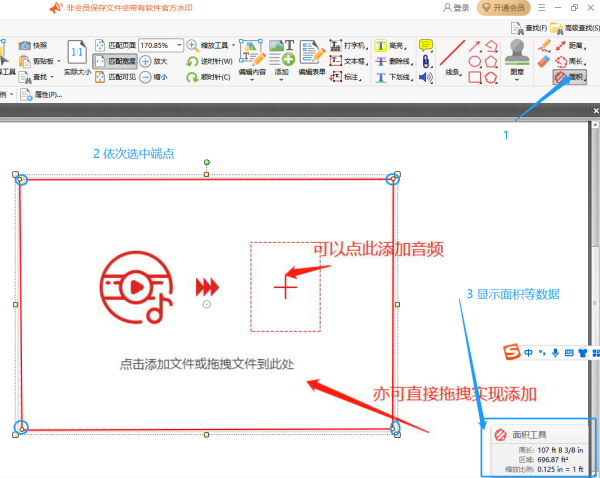The width and height of the screenshot is (600, 478).
Task: Click the Sogou IME microphone icon
Action: [x=555, y=352]
